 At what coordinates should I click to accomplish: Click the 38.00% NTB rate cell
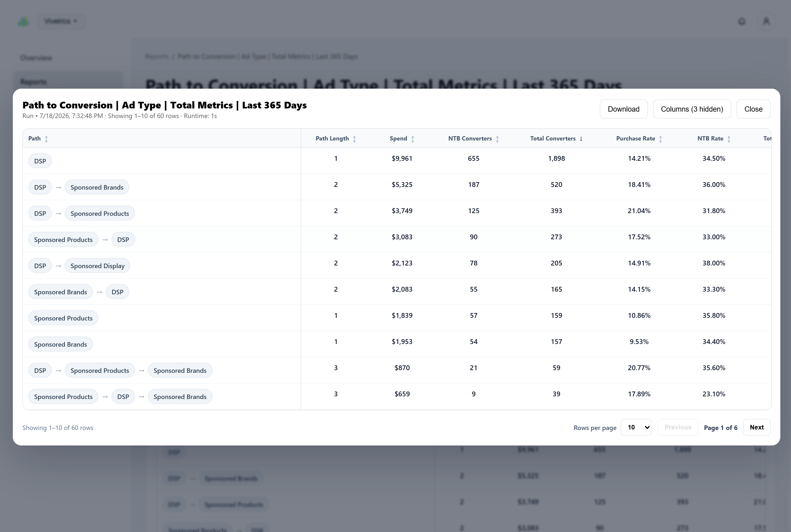point(714,263)
